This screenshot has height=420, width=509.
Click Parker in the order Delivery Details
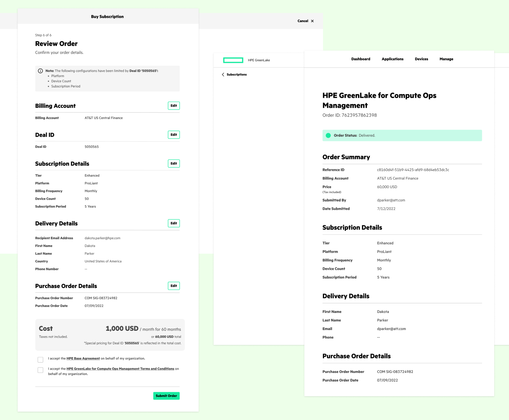pos(383,320)
